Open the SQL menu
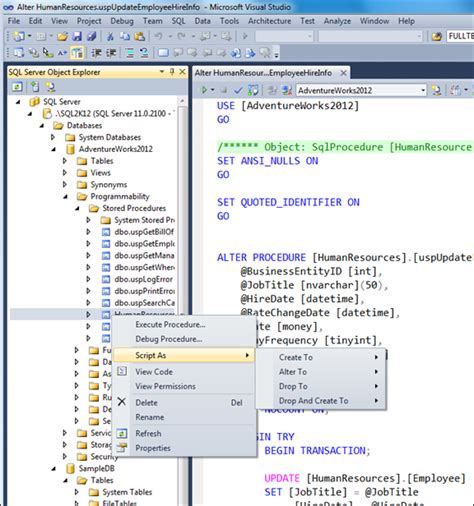Screen dimensions: 474x506 178,21
